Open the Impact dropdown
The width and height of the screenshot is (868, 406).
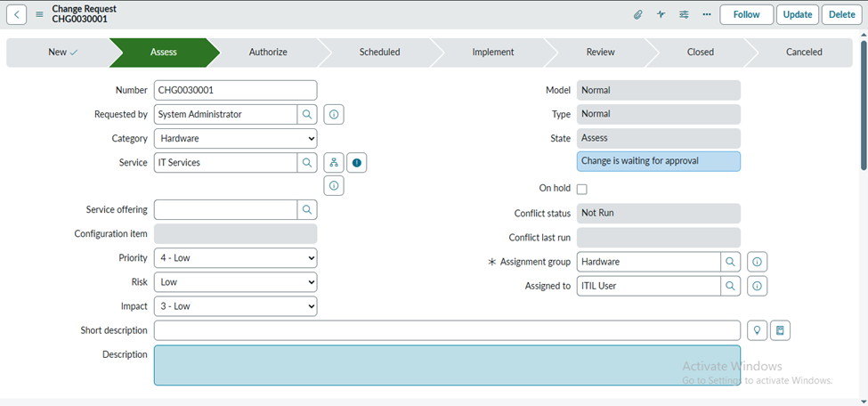[x=235, y=306]
